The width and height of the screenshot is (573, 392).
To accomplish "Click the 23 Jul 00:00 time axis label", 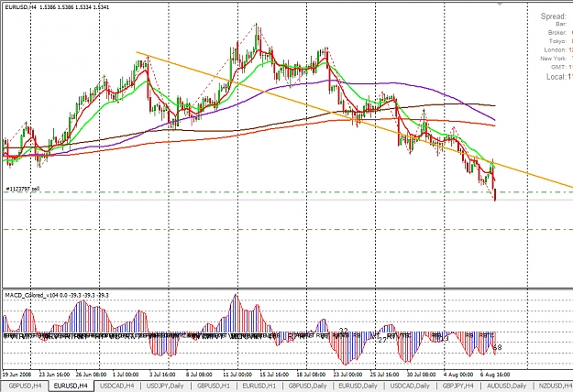I will [x=347, y=374].
